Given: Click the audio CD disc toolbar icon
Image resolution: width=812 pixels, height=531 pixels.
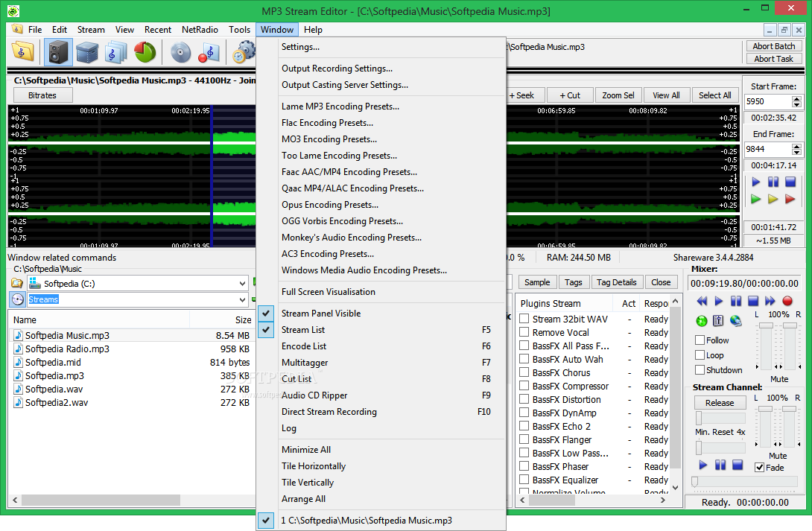Looking at the screenshot, I should [x=181, y=52].
